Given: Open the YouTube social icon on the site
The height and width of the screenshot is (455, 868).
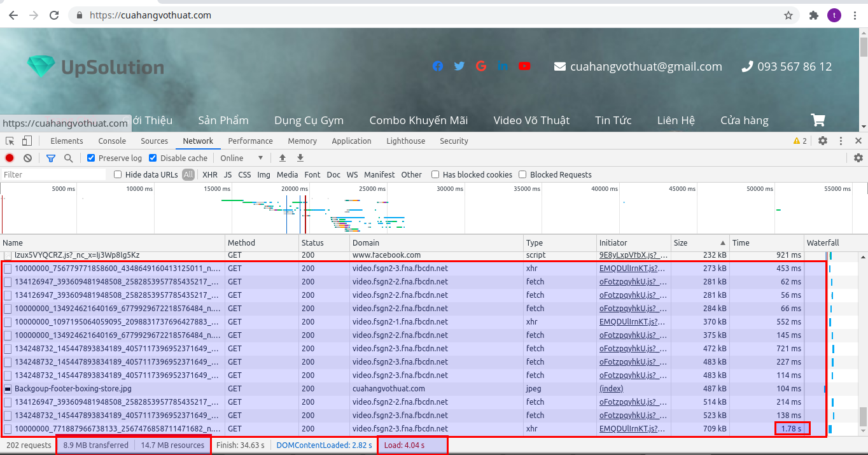Looking at the screenshot, I should point(524,66).
